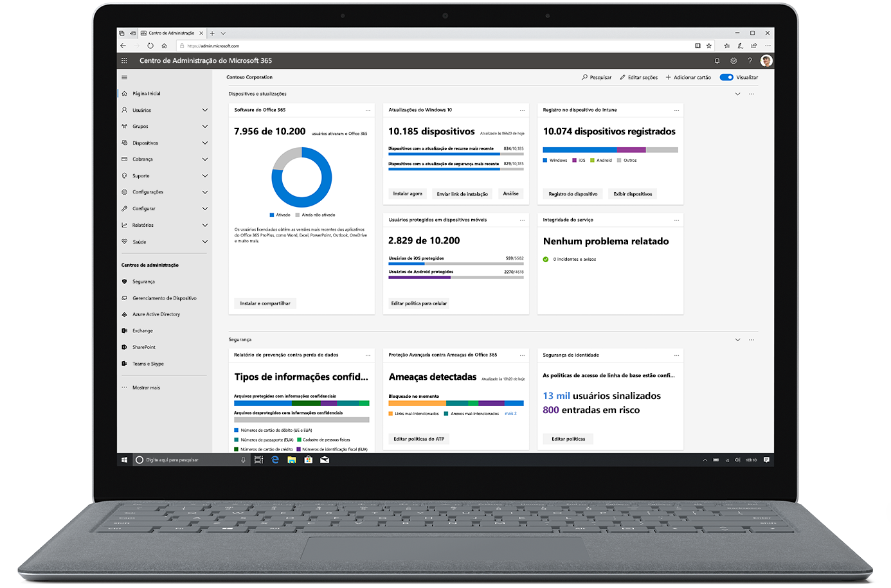891x588 pixels.
Task: Collapse the Segurança section chevron
Action: pos(737,339)
